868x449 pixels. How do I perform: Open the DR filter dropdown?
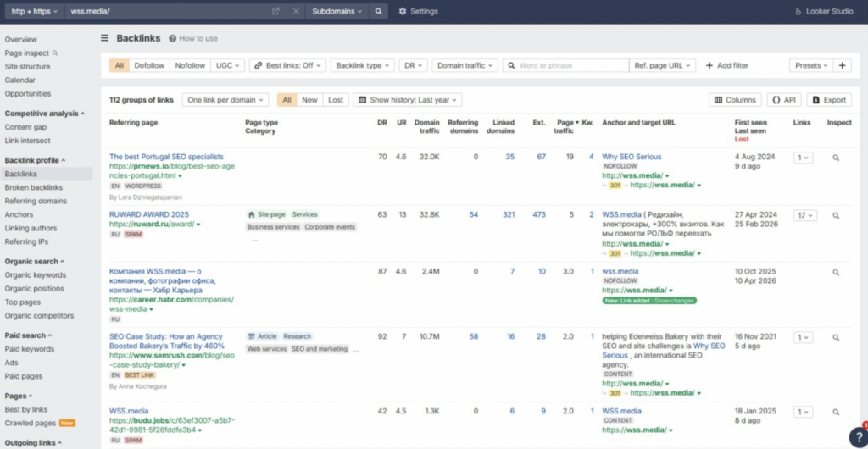click(x=413, y=65)
